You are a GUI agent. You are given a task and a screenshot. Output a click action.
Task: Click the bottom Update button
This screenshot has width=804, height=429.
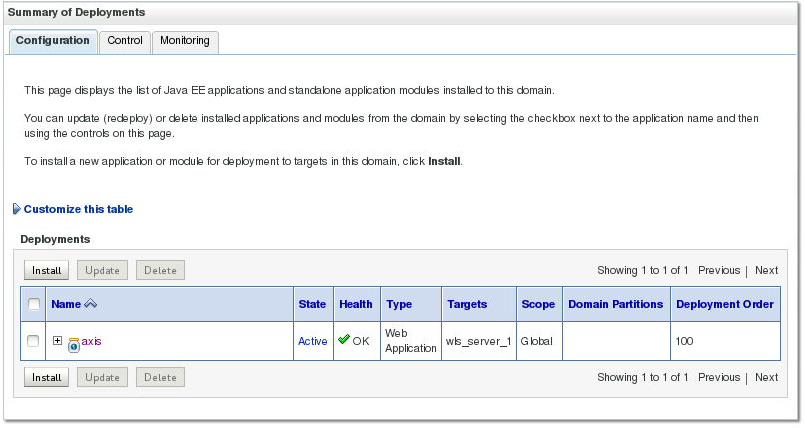[x=102, y=377]
